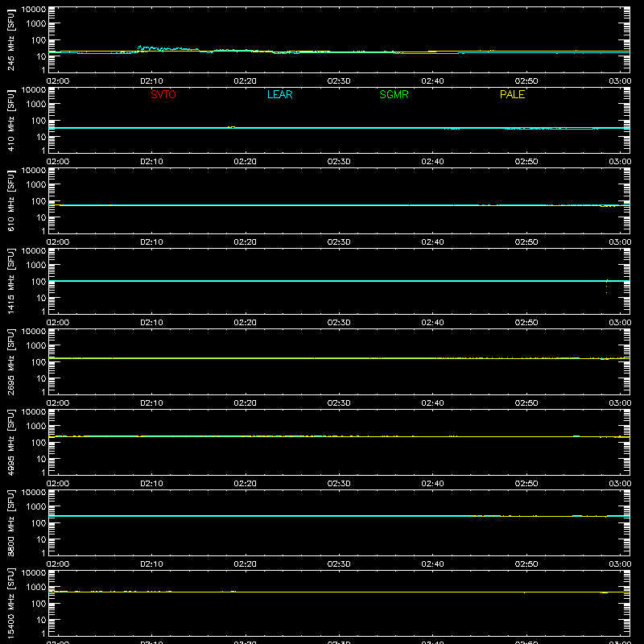
Task: Select the 4995 MHz [SFU] axis title
Action: pyautogui.click(x=10, y=442)
